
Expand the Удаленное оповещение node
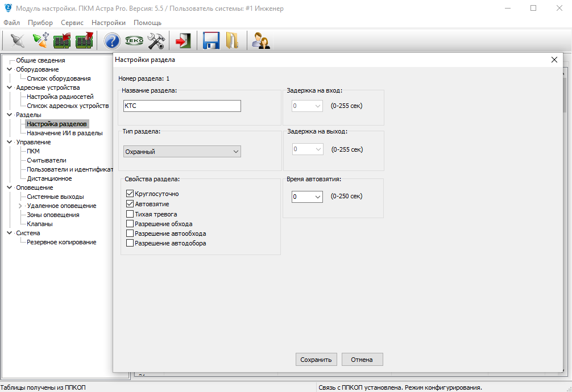[x=20, y=206]
